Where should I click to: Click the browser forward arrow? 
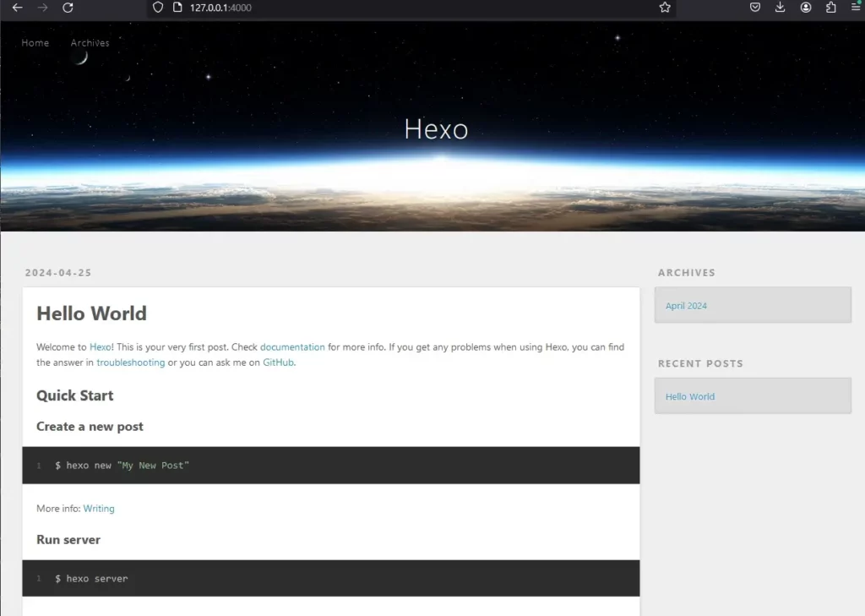point(42,8)
